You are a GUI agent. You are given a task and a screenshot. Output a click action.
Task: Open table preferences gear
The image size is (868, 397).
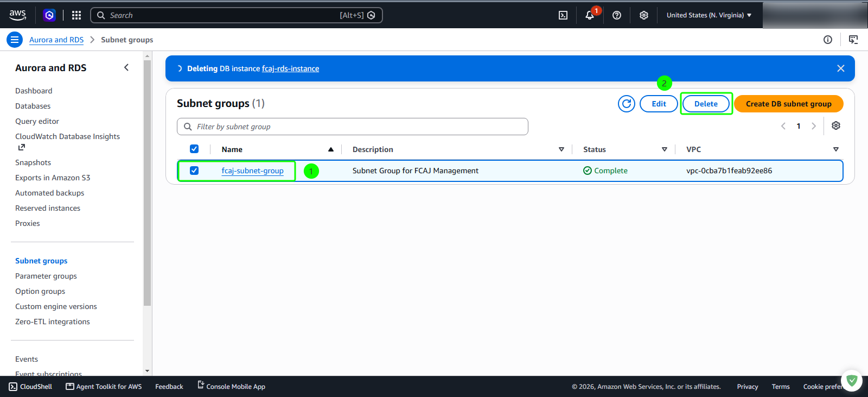836,125
